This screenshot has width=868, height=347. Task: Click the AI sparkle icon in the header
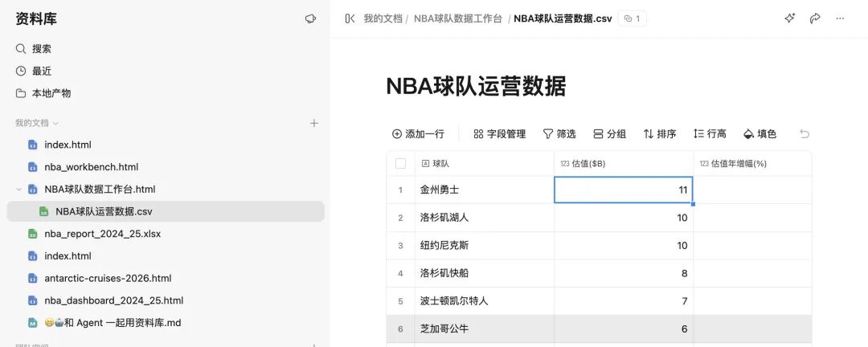tap(790, 18)
